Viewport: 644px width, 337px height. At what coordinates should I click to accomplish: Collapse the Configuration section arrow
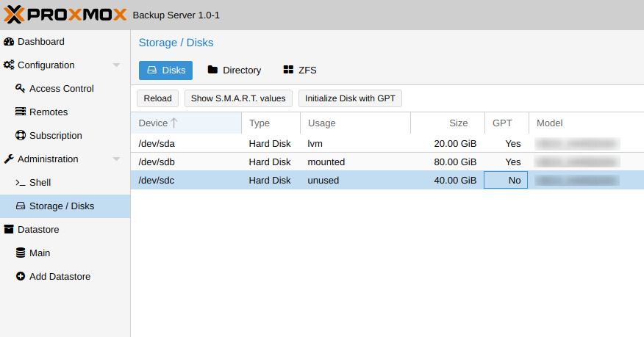coord(116,65)
